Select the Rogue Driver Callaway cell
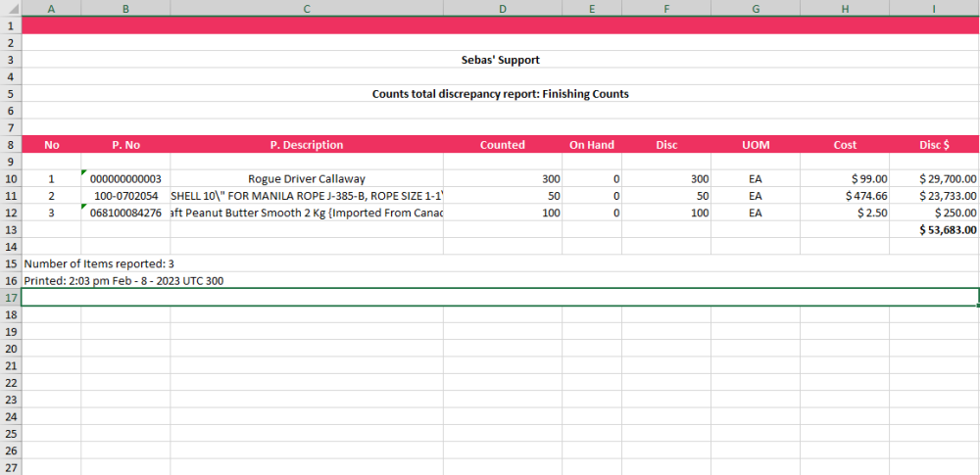Screen dimensions: 980x475 [x=307, y=178]
